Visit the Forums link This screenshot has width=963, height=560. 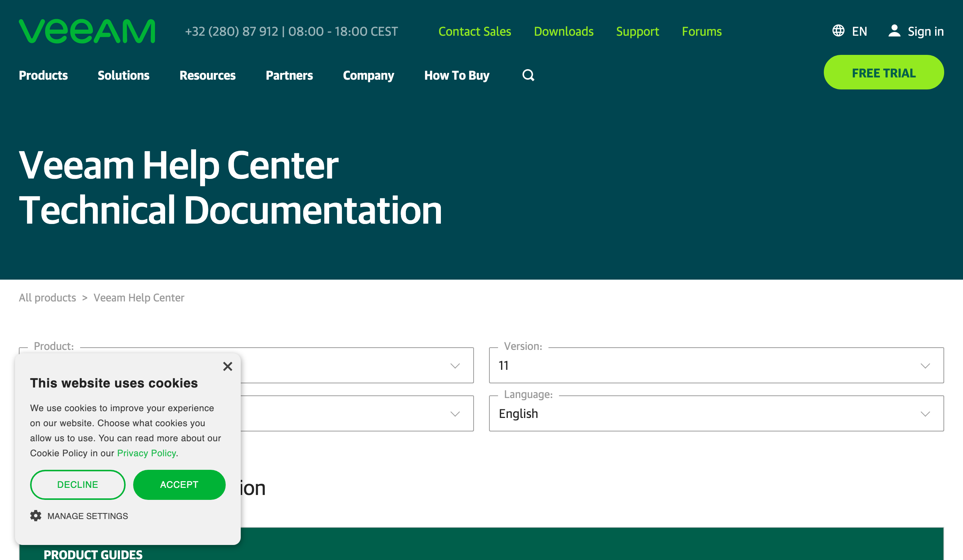(702, 31)
